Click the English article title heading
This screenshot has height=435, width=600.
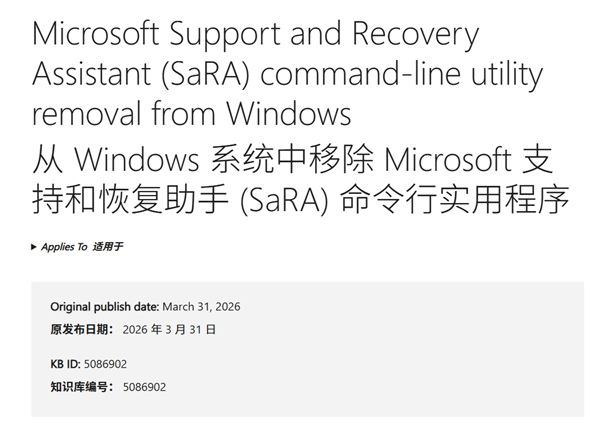(x=255, y=73)
